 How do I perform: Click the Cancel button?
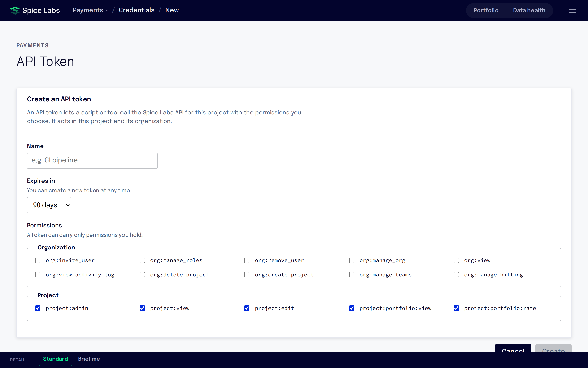point(513,349)
